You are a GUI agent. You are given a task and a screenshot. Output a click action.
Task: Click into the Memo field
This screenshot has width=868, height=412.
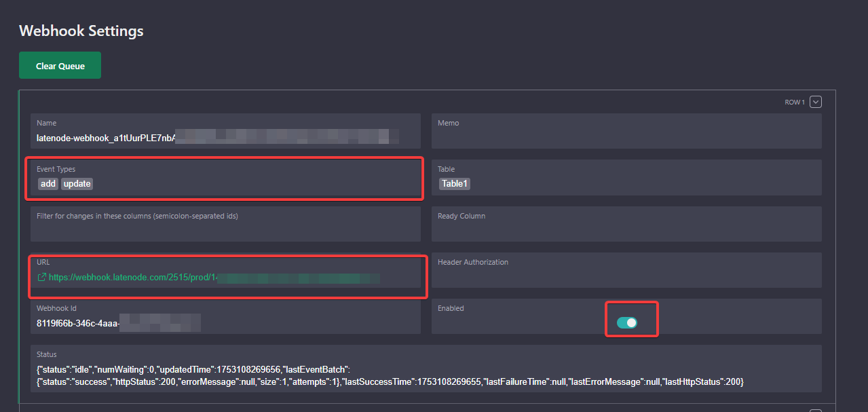(x=626, y=137)
